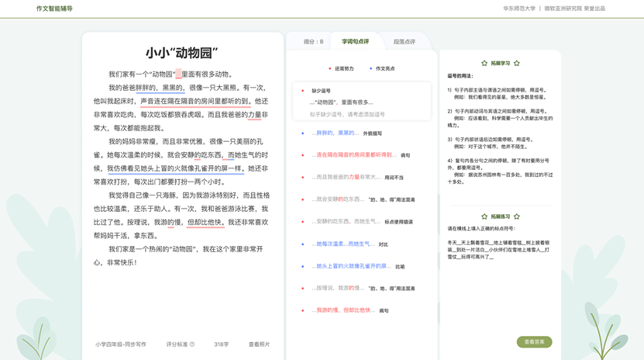Click the star icon left of 拓展学习

(x=484, y=64)
